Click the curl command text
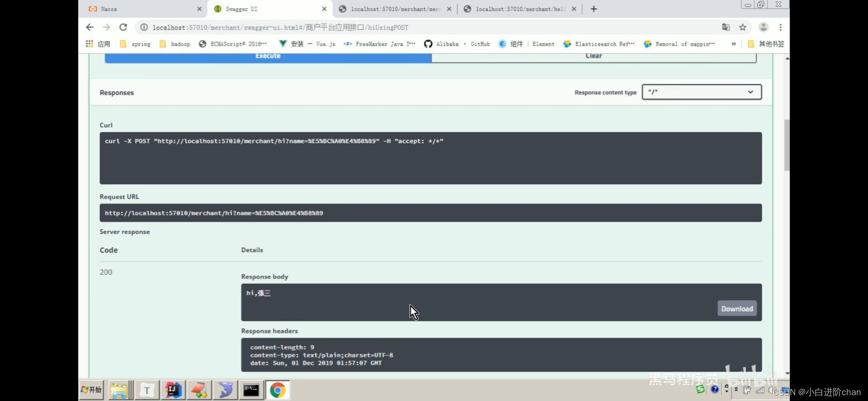Viewport: 868px width, 401px height. point(274,141)
